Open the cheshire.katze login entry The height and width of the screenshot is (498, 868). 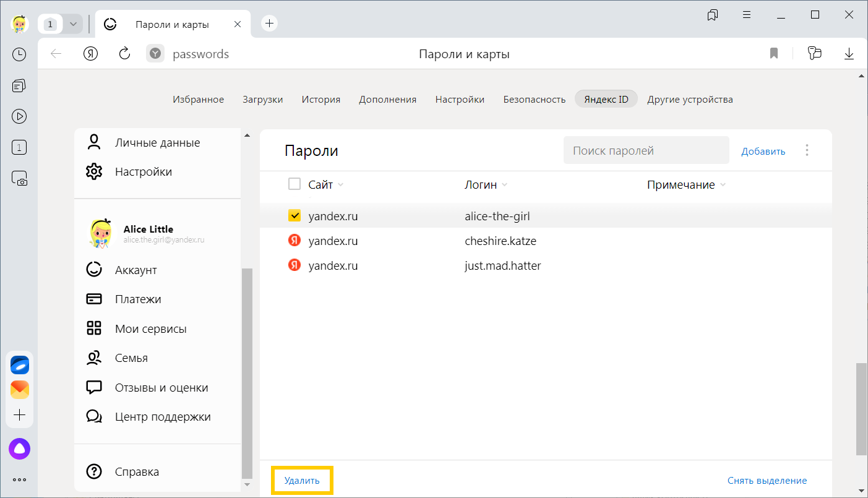pos(546,241)
